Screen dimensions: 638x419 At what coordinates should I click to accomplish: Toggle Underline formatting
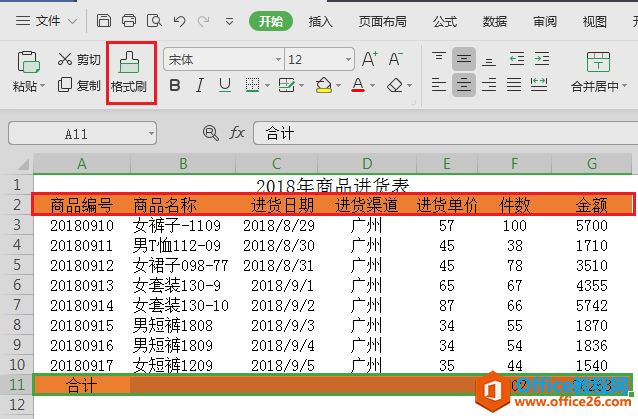[225, 85]
